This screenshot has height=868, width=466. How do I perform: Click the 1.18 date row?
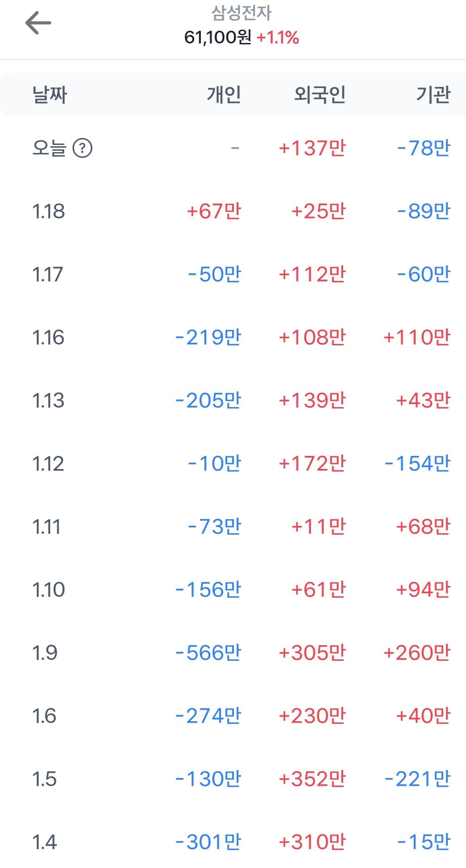click(49, 211)
